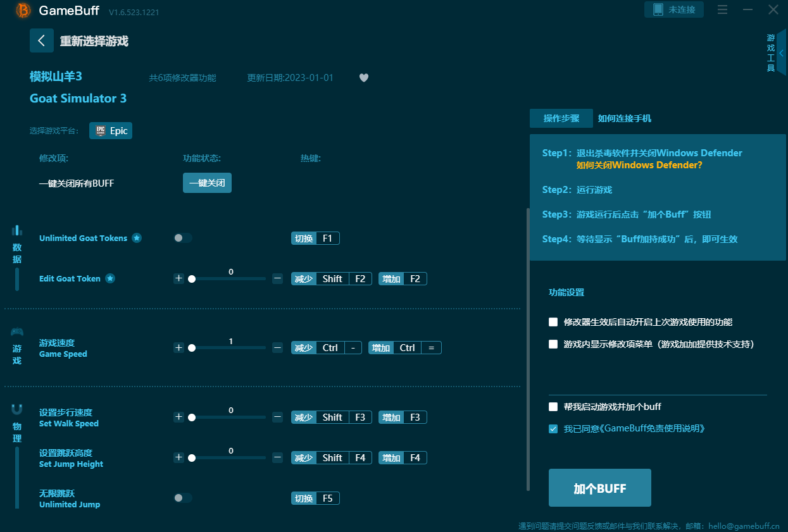788x532 pixels.
Task: Open the hamburger menu icon
Action: [x=722, y=9]
